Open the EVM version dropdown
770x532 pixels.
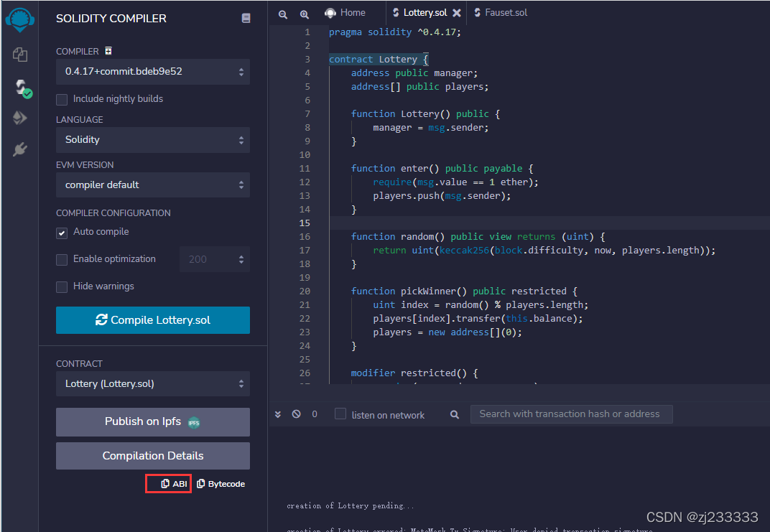(153, 185)
